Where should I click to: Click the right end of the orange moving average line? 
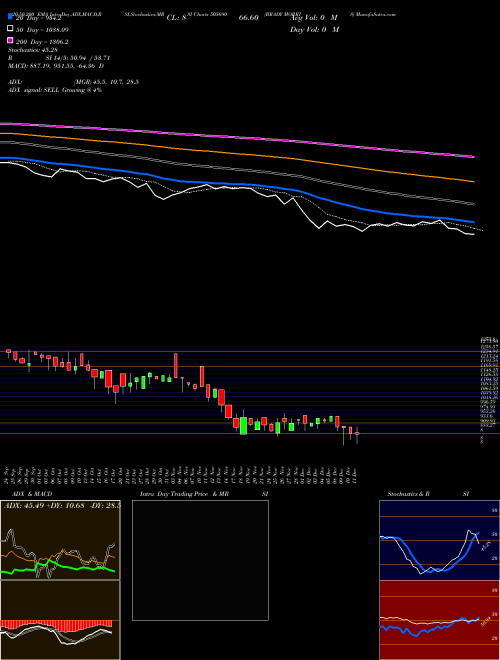click(473, 181)
